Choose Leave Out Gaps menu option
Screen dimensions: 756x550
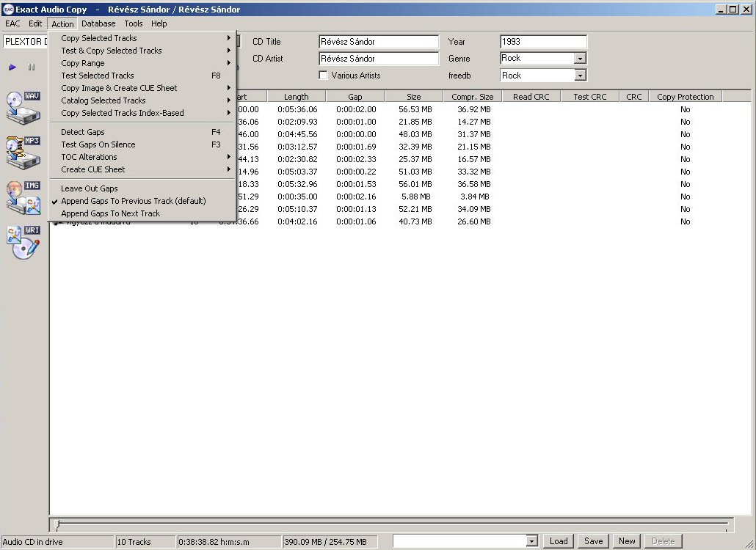click(x=90, y=188)
